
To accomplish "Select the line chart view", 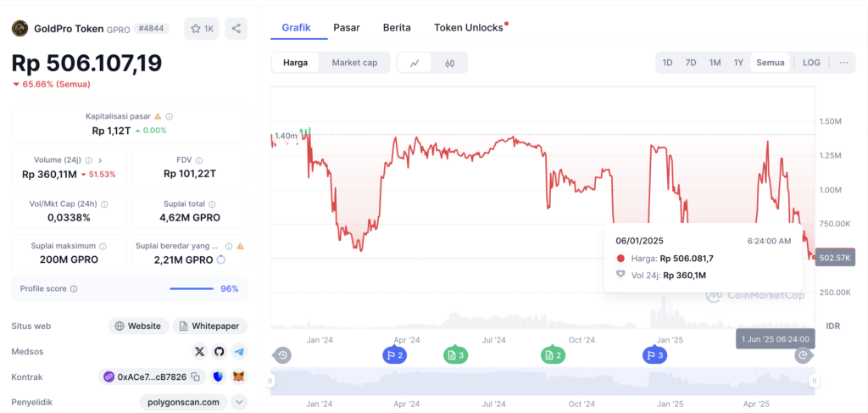I will pyautogui.click(x=415, y=63).
